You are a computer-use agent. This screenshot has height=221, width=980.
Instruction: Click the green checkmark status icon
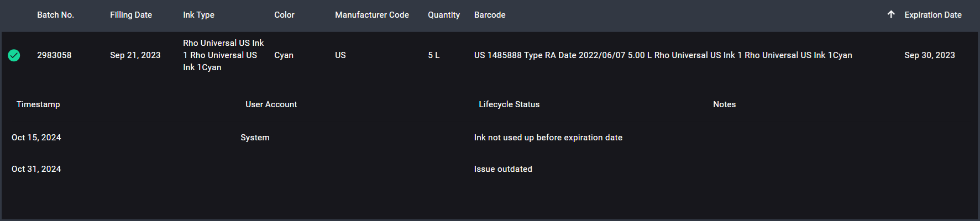(x=14, y=55)
